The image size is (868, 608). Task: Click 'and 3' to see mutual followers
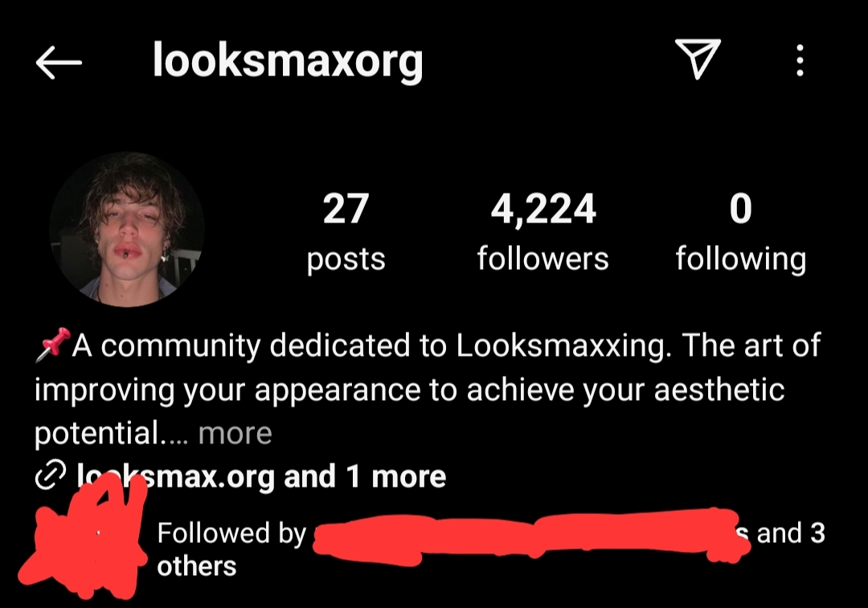(x=791, y=533)
